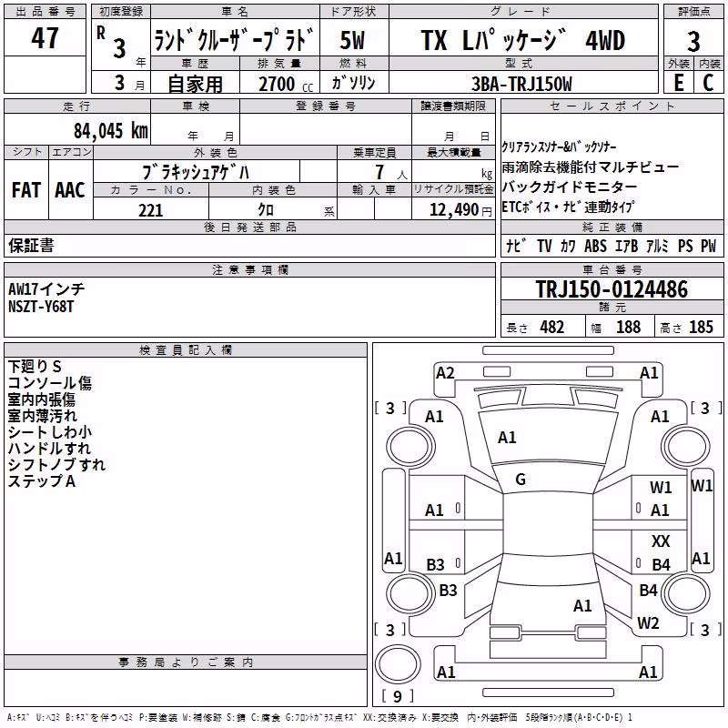Click the overall evaluation score 3
This screenshot has height=728, width=728.
693,41
